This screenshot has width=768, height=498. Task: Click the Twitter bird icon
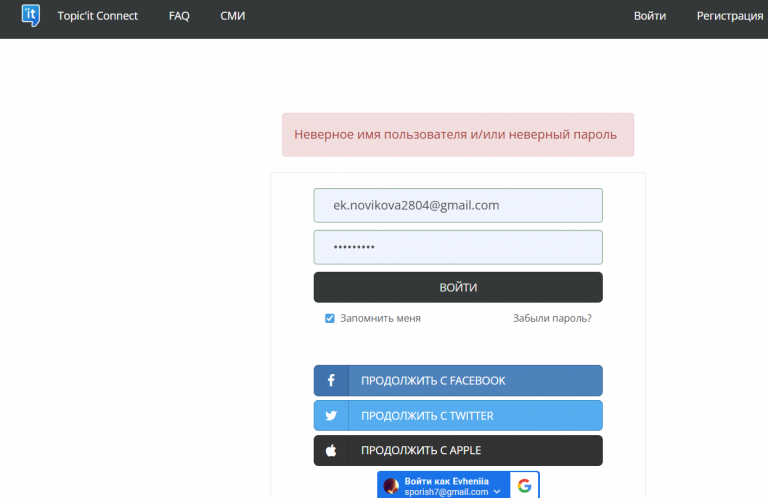pos(331,416)
